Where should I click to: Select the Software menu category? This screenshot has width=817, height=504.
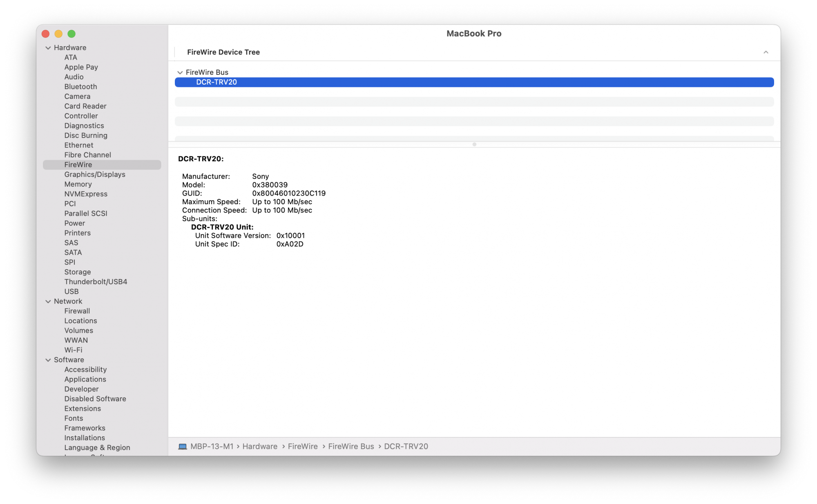coord(69,359)
